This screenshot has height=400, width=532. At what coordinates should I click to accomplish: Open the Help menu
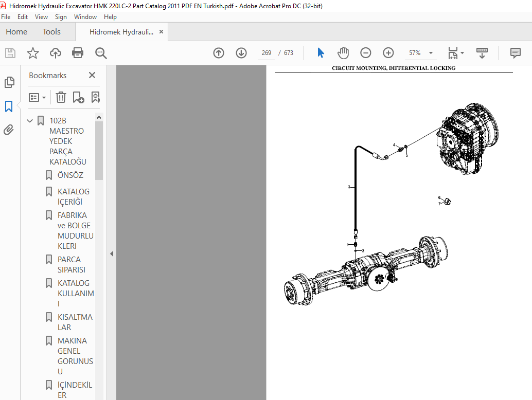pyautogui.click(x=110, y=17)
